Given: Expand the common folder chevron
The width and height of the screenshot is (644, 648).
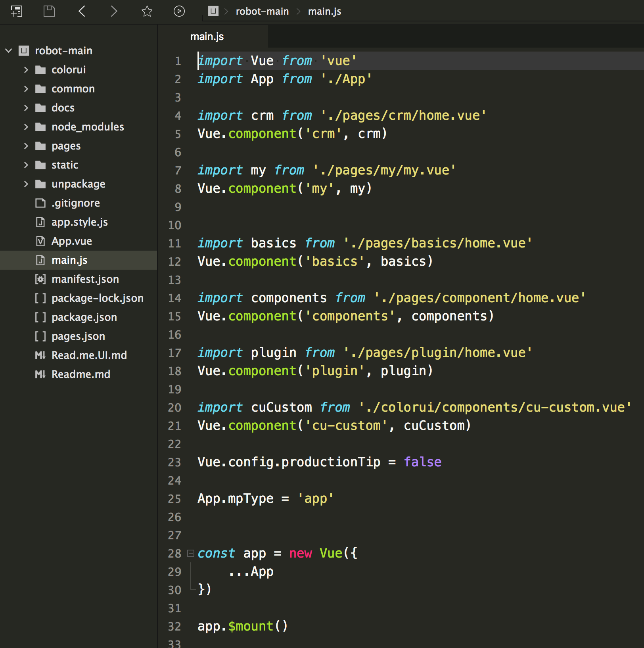Looking at the screenshot, I should pyautogui.click(x=26, y=89).
